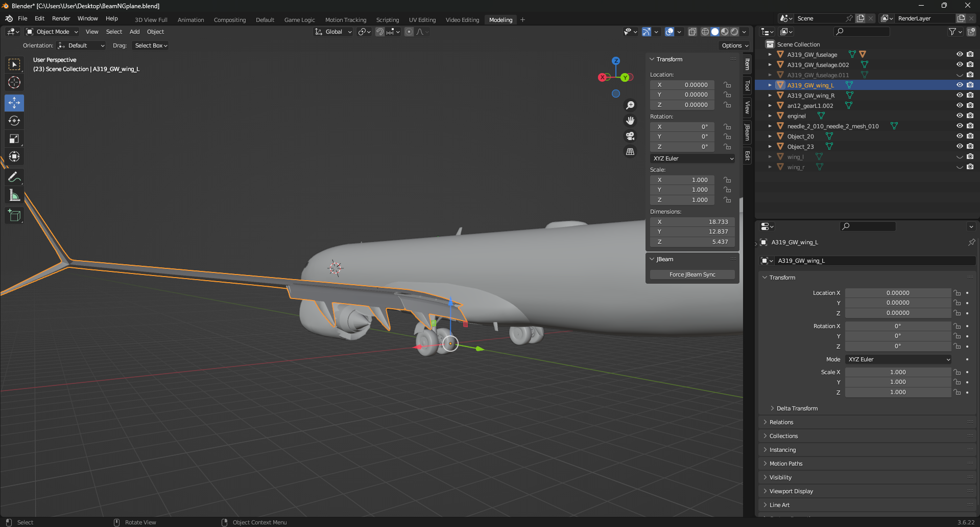Disable render for Object_20 camera icon
Image resolution: width=980 pixels, height=527 pixels.
[x=970, y=136]
